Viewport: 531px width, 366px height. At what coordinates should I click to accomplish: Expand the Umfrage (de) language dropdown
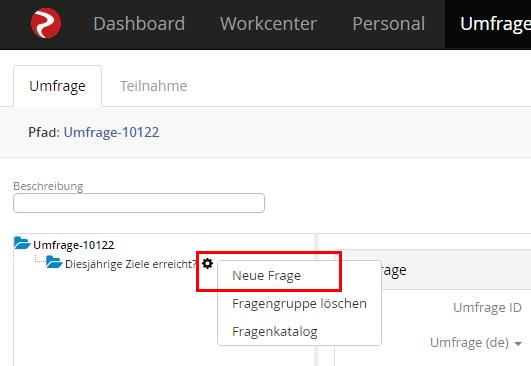click(x=475, y=343)
